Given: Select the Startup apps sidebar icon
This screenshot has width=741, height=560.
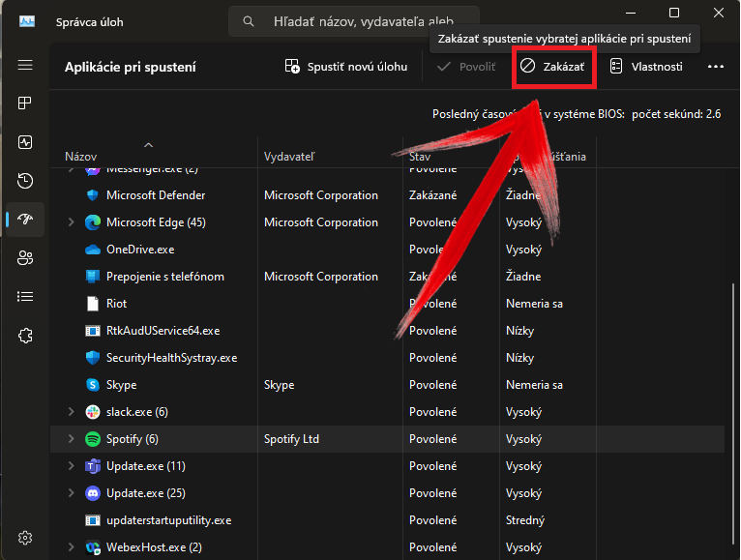Looking at the screenshot, I should click(25, 219).
